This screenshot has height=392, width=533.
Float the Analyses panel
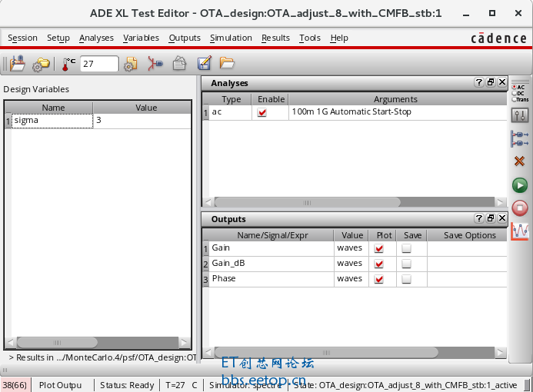[491, 82]
